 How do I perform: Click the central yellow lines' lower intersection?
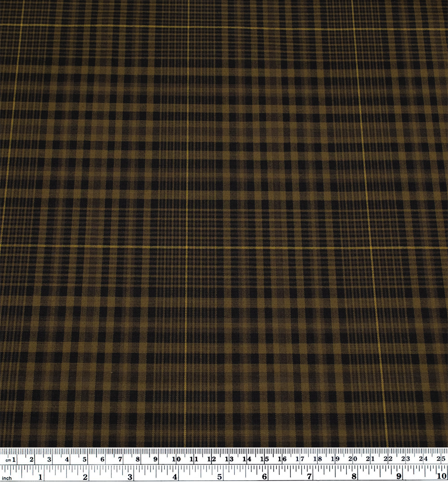(187, 247)
